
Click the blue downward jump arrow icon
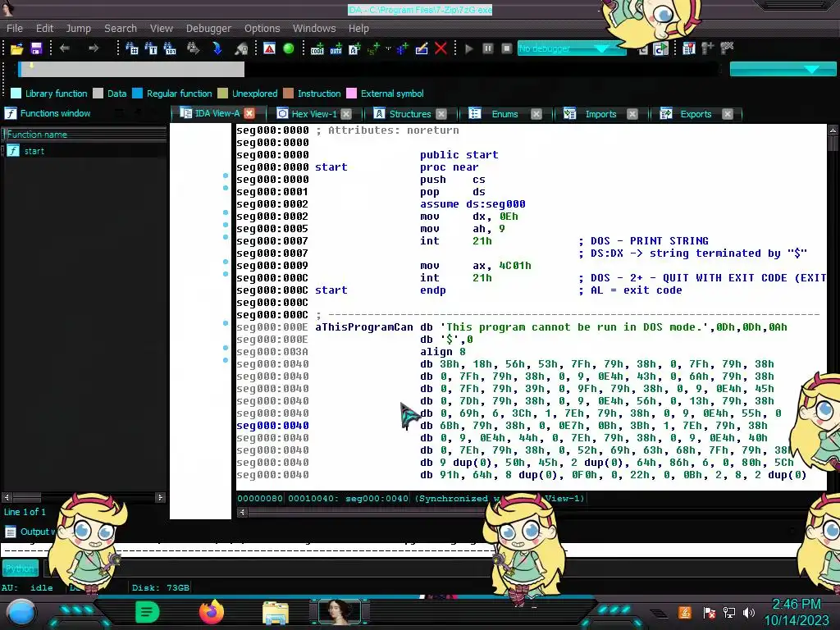(x=217, y=48)
